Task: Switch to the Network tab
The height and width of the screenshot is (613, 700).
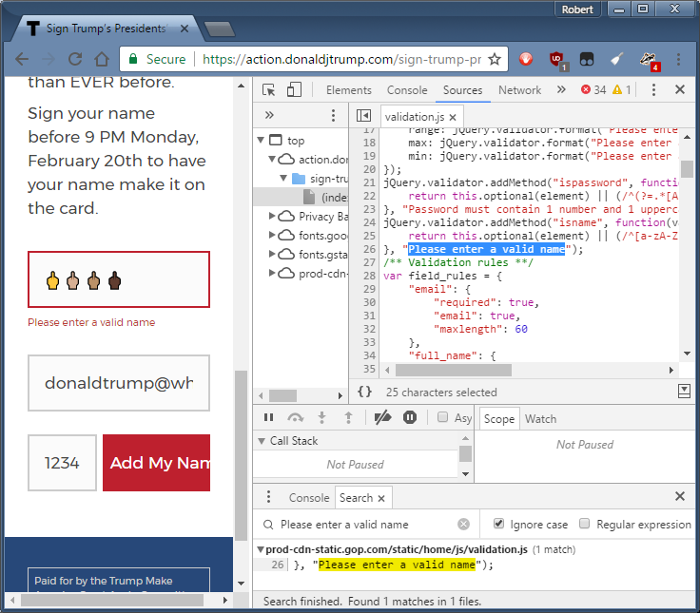Action: click(x=519, y=90)
